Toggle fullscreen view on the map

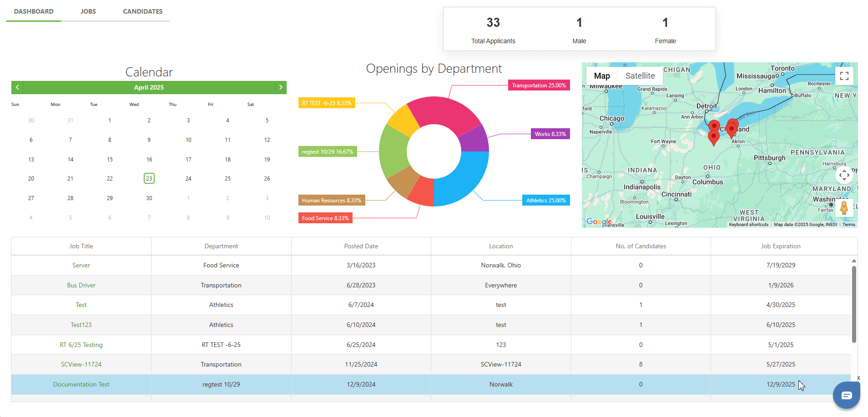[x=844, y=76]
